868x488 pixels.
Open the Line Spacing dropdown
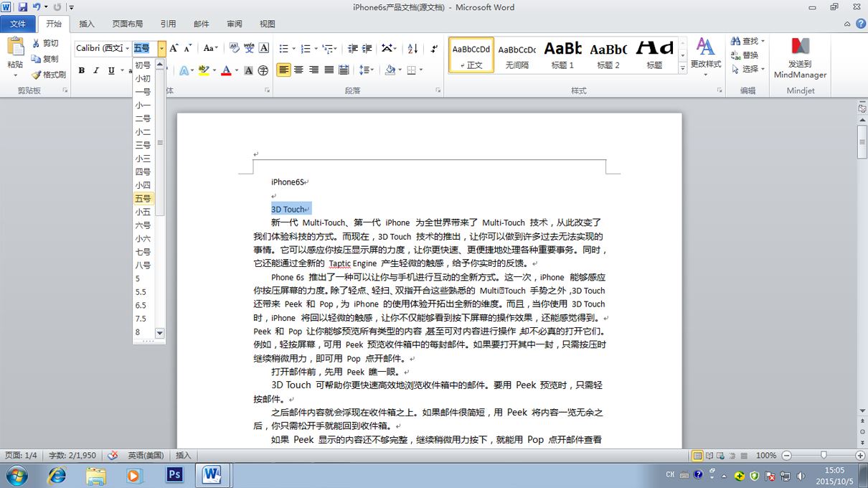(366, 70)
